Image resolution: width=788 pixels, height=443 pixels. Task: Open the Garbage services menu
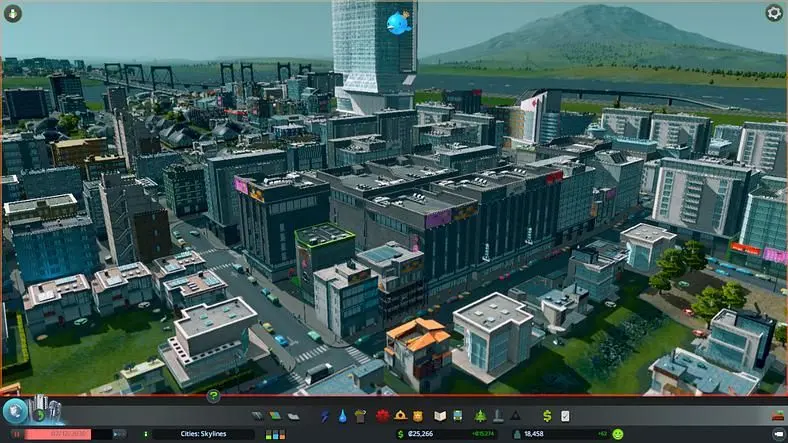[x=360, y=416]
